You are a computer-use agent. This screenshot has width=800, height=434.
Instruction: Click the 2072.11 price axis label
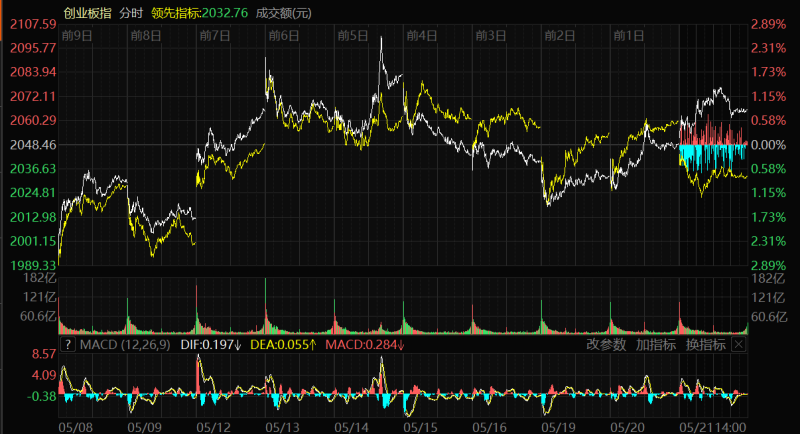click(33, 96)
